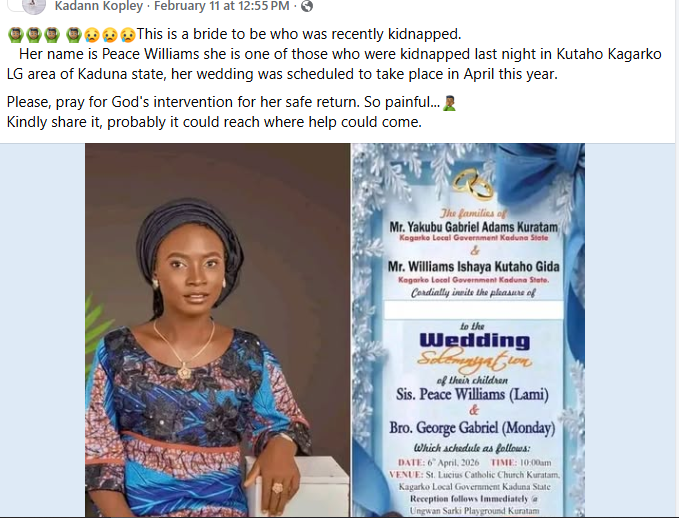Image resolution: width=679 pixels, height=518 pixels.
Task: Click the "DATE: 6th April, 2026" line
Action: pos(439,463)
